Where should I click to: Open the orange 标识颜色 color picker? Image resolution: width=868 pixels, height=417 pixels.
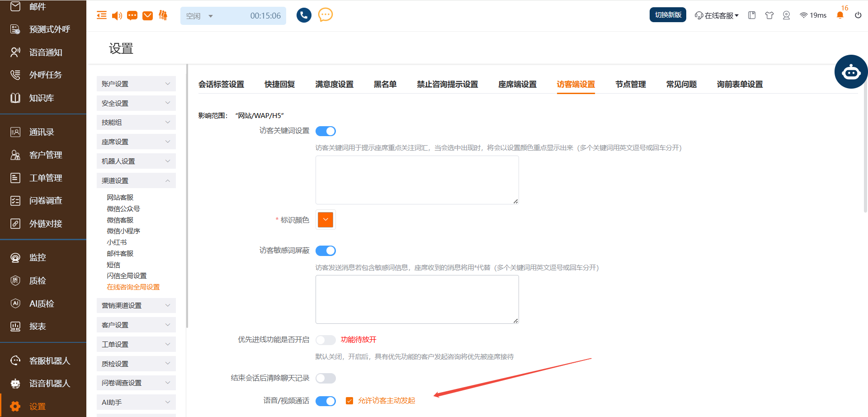325,220
